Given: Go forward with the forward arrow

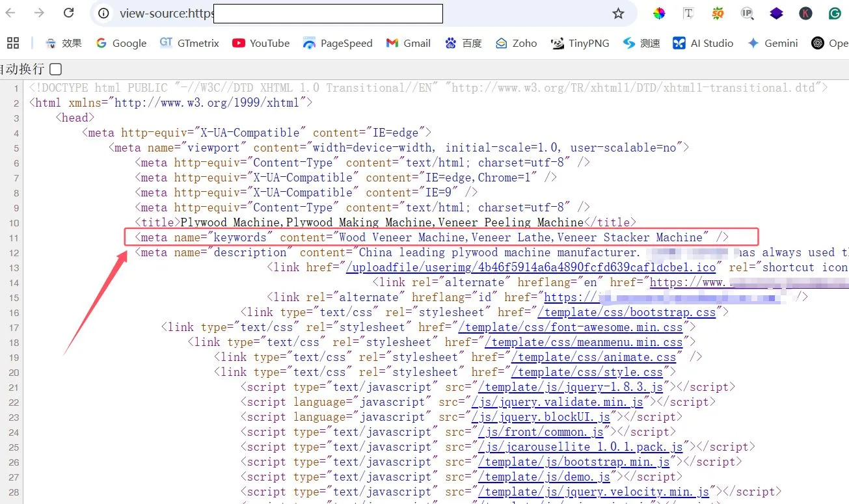Looking at the screenshot, I should (x=38, y=12).
